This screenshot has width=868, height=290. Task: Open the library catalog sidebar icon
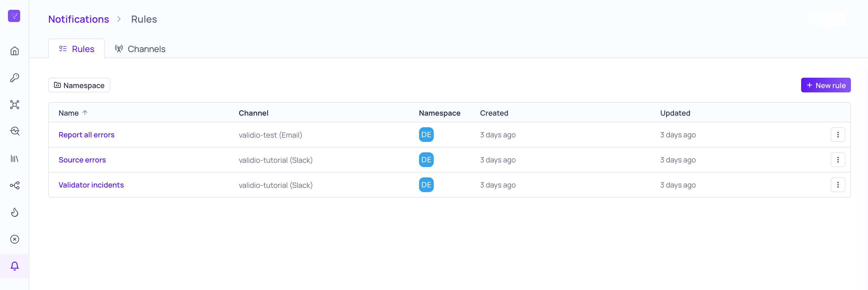14,158
